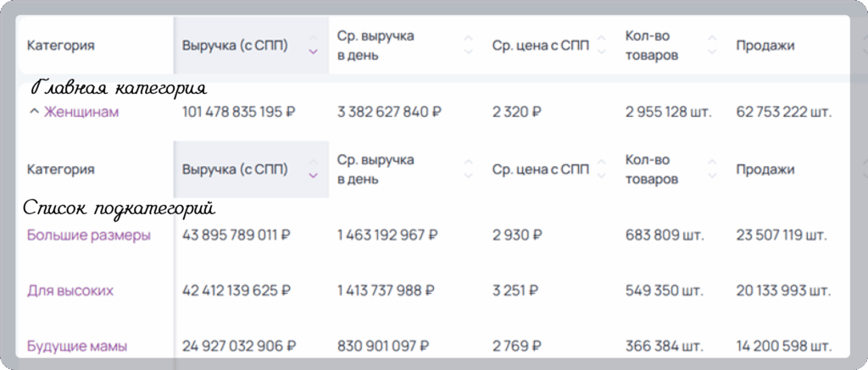Sort top table by Ср. цена с СПП arrows
This screenshot has width=868, height=370.
tap(601, 46)
